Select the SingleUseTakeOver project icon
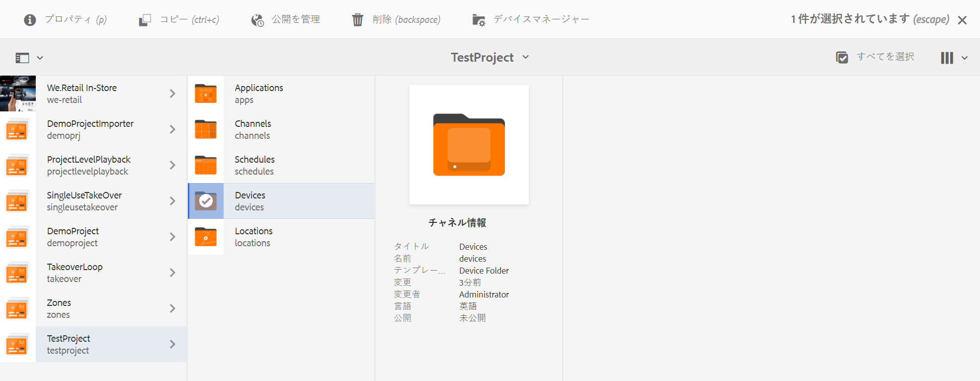 click(17, 201)
